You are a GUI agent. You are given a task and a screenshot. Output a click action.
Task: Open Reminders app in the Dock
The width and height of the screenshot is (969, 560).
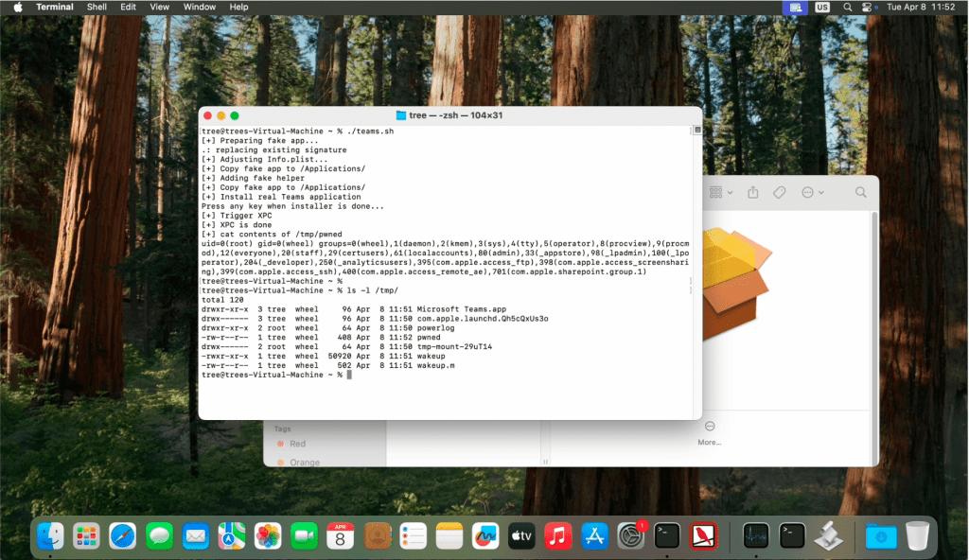pyautogui.click(x=413, y=536)
